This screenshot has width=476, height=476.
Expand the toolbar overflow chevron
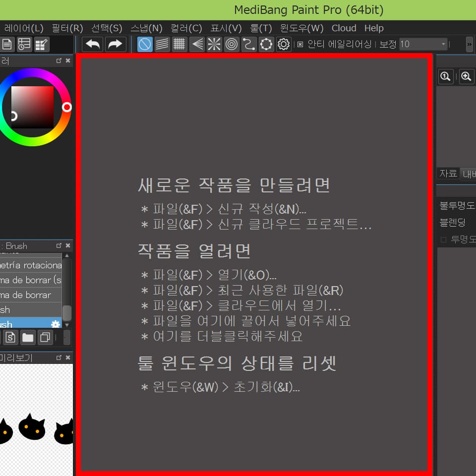470,44
